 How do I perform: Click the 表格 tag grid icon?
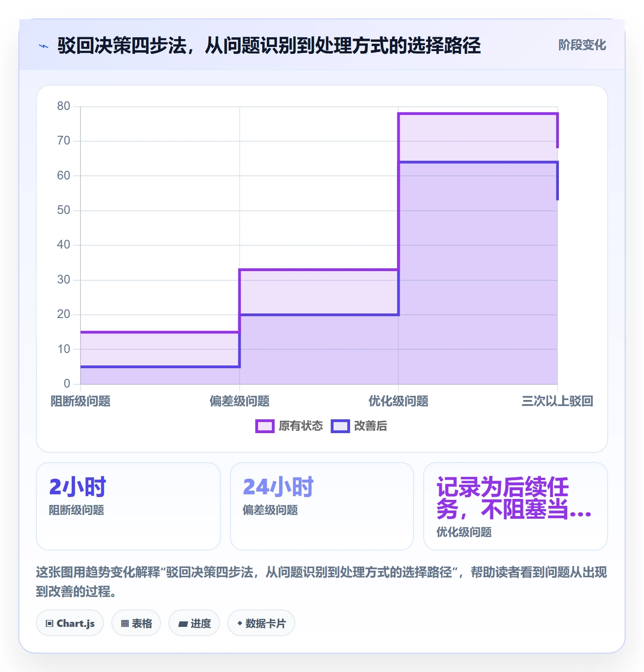[x=125, y=624]
